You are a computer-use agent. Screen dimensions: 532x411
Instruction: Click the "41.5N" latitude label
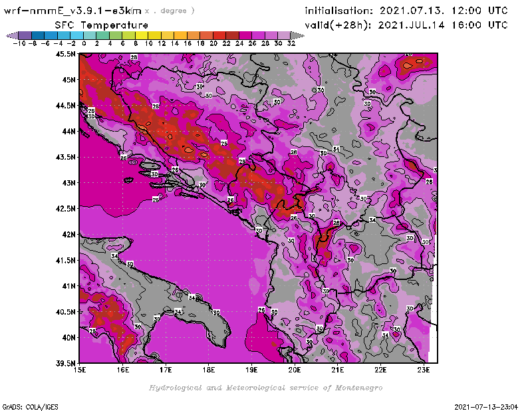tap(65, 260)
